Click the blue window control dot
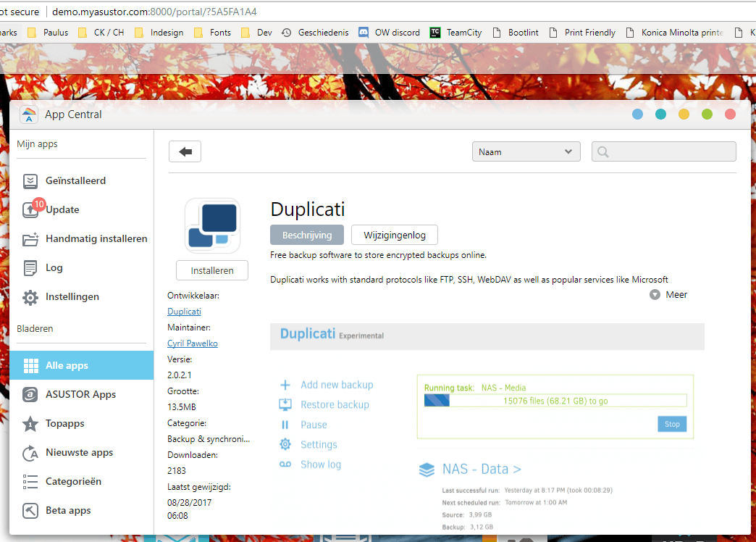Viewport: 756px width, 542px height. coord(637,114)
